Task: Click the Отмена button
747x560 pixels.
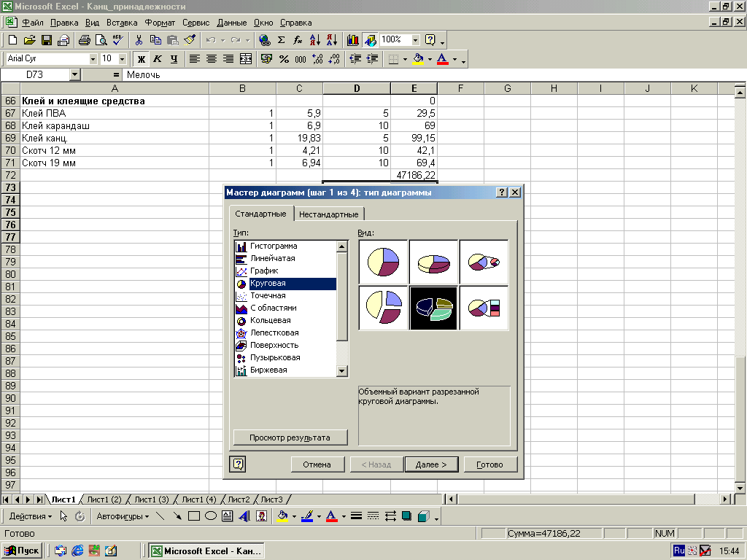Action: [317, 464]
